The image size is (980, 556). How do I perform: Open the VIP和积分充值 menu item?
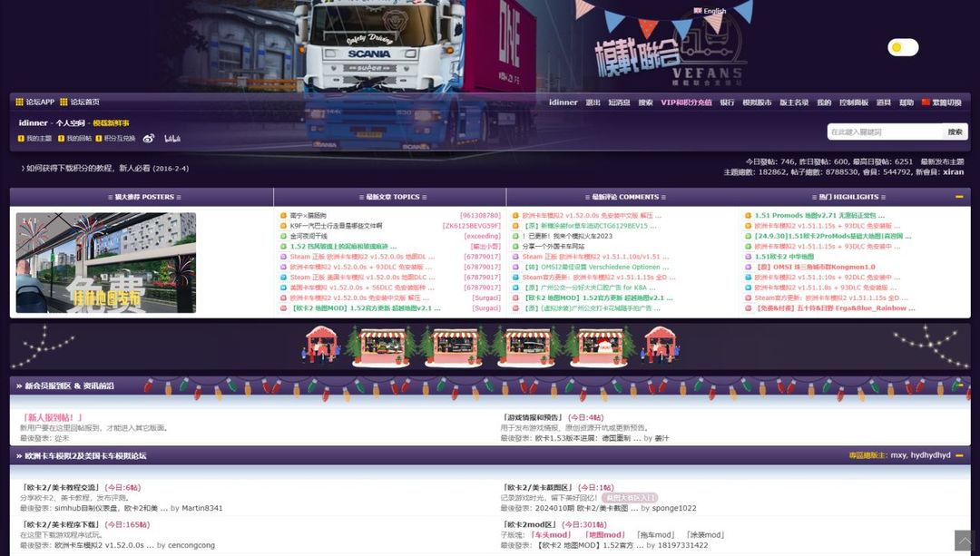(x=686, y=102)
